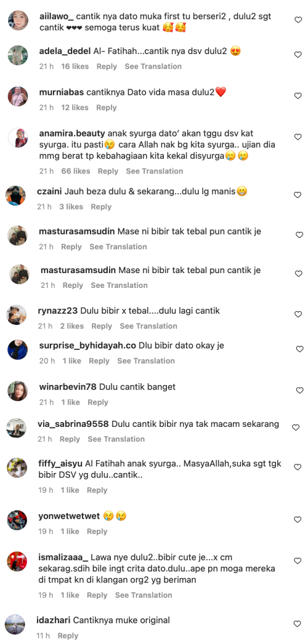Viewport: 308px width, 644px height.
Task: Heart idazhari's comment
Action: click(x=298, y=624)
